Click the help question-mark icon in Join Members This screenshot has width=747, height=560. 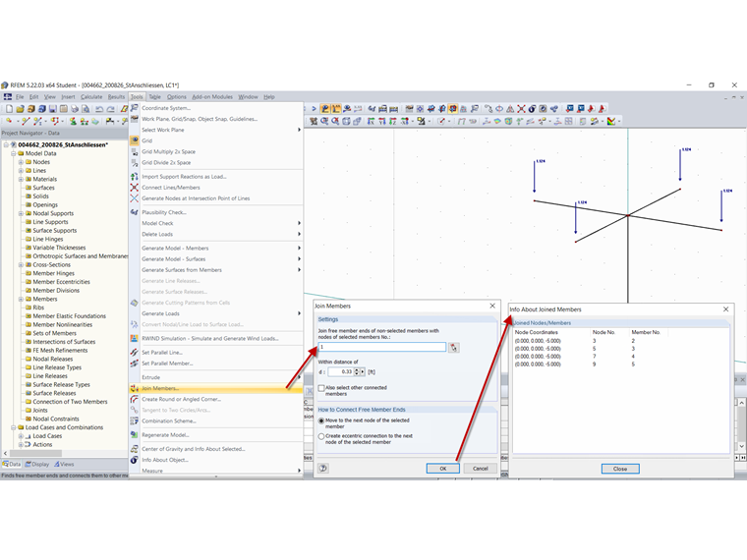(323, 469)
